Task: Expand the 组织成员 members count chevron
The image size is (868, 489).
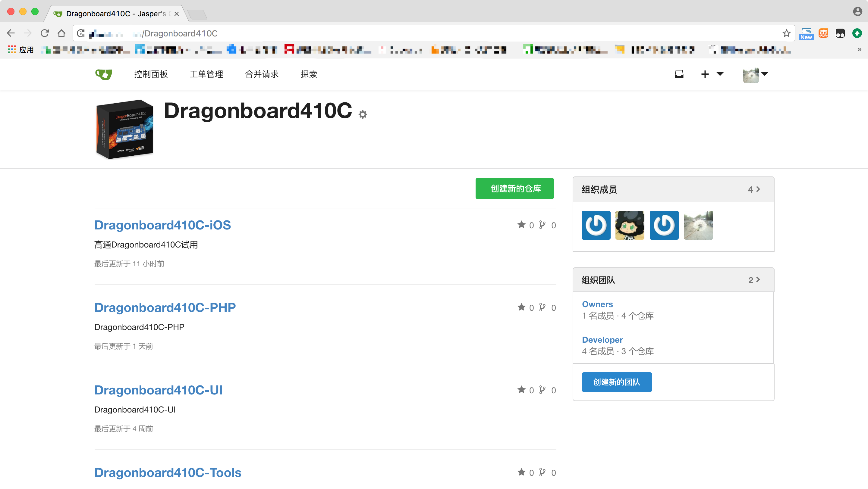Action: (x=754, y=189)
